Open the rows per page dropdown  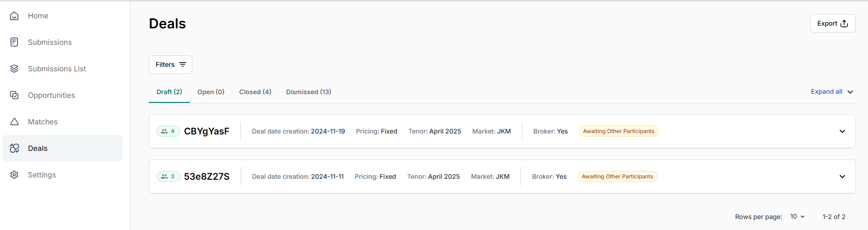pos(797,217)
